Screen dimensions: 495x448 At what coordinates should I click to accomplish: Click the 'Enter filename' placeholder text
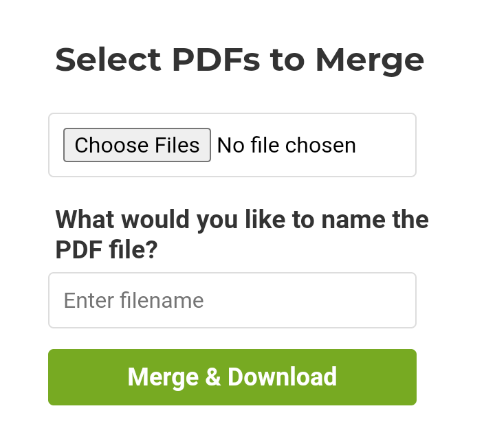[x=134, y=300]
